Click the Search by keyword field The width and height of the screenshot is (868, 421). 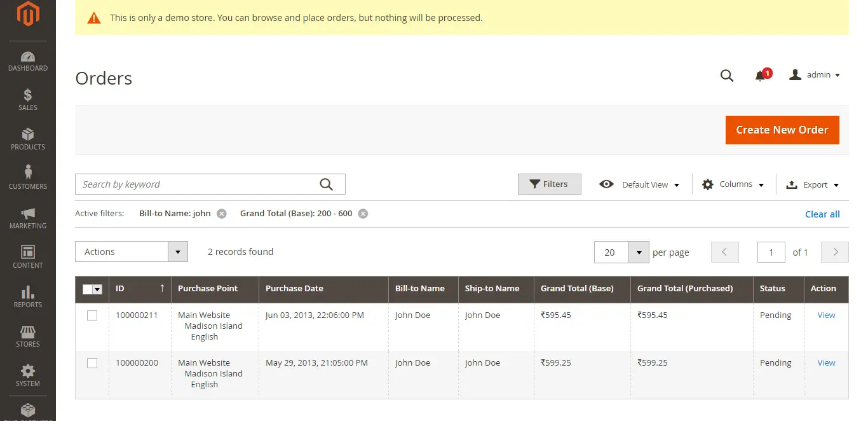click(x=197, y=184)
